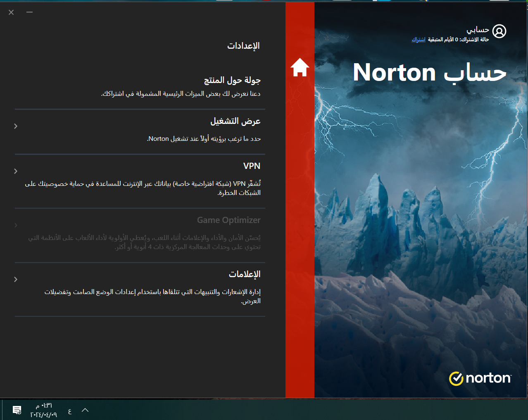Click the حساب Norton title text
The image size is (528, 420).
[x=430, y=73]
